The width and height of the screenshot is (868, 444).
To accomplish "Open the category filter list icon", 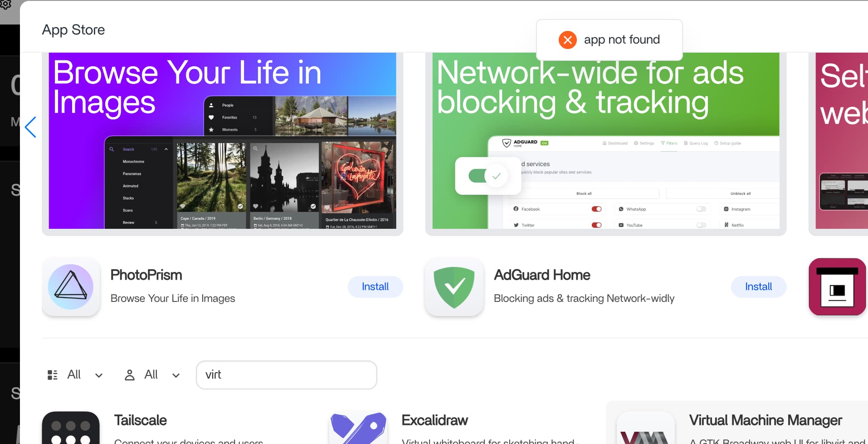I will [53, 375].
